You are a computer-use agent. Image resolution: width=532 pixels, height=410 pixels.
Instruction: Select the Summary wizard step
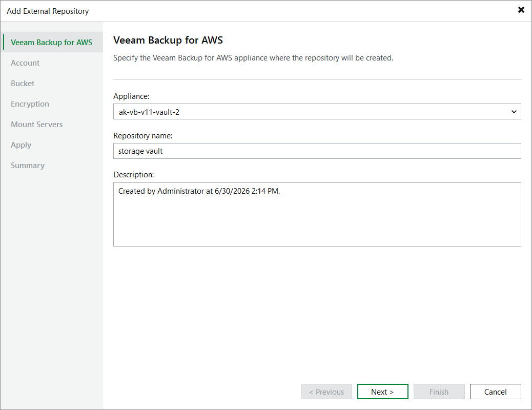(x=28, y=166)
